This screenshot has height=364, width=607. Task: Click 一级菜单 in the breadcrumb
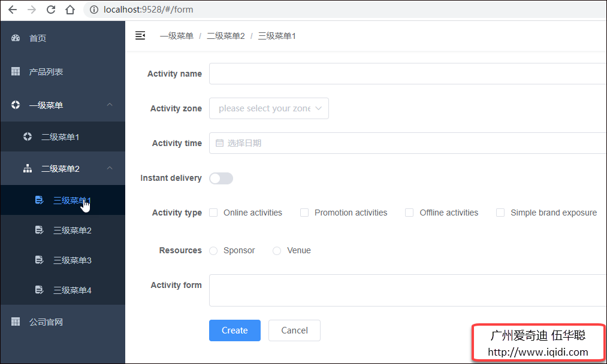[177, 36]
